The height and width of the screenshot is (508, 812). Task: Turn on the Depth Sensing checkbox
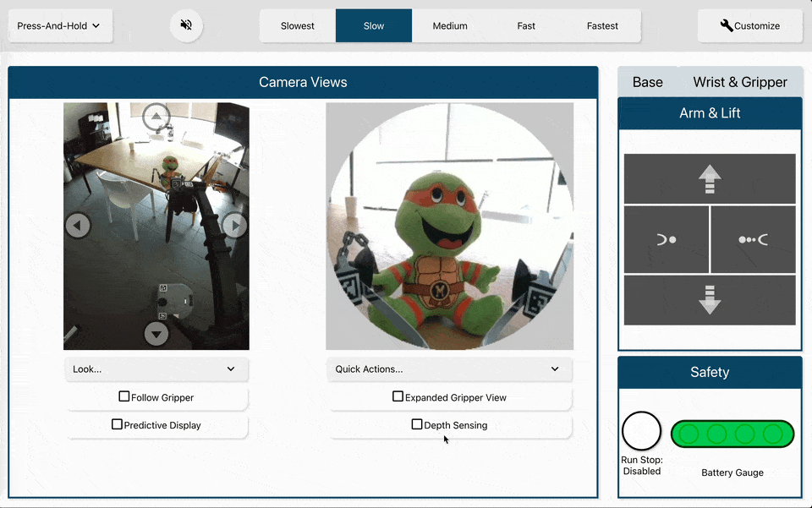tap(417, 424)
